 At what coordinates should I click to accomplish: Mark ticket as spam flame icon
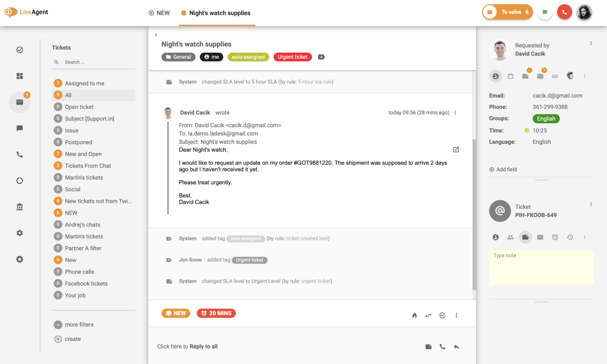414,315
